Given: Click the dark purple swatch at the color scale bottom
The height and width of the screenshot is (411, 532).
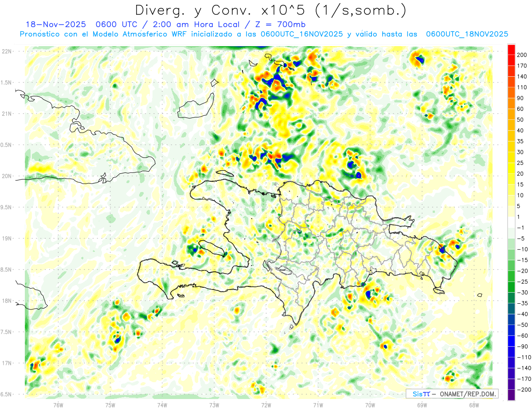Looking at the screenshot, I should point(511,395).
